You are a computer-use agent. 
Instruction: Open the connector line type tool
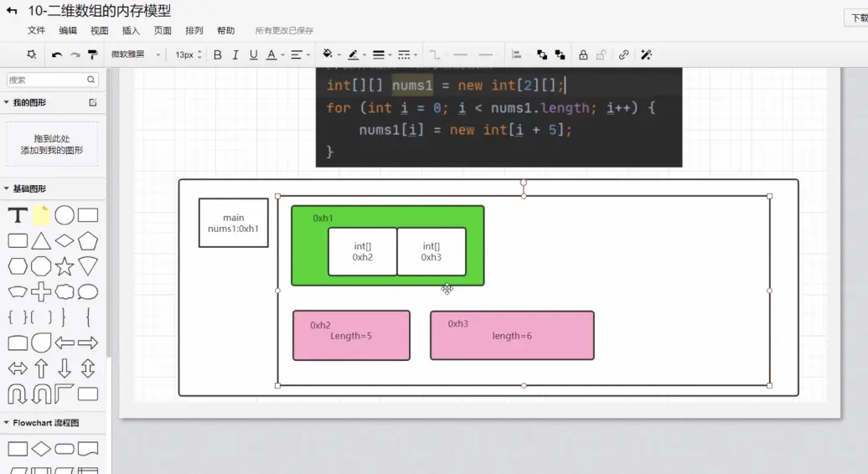[x=435, y=54]
